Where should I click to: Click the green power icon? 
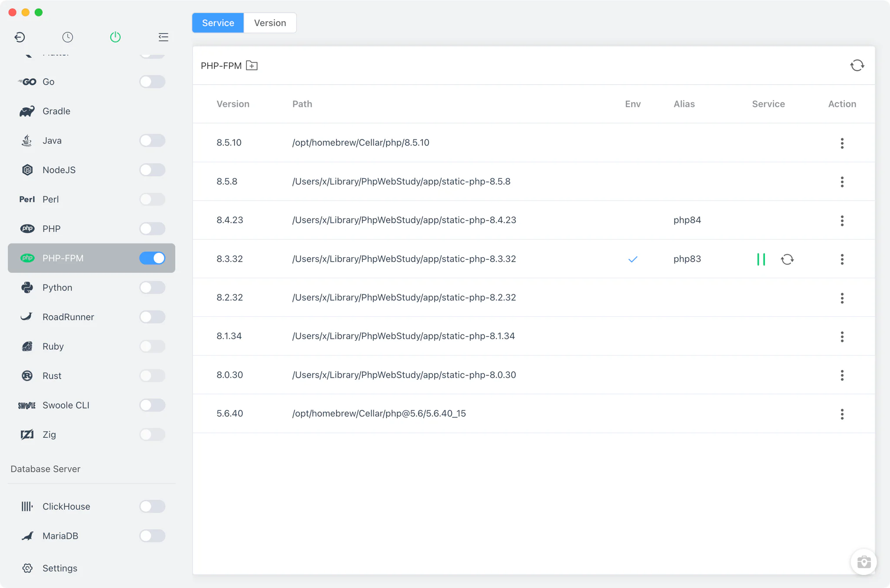tap(115, 37)
